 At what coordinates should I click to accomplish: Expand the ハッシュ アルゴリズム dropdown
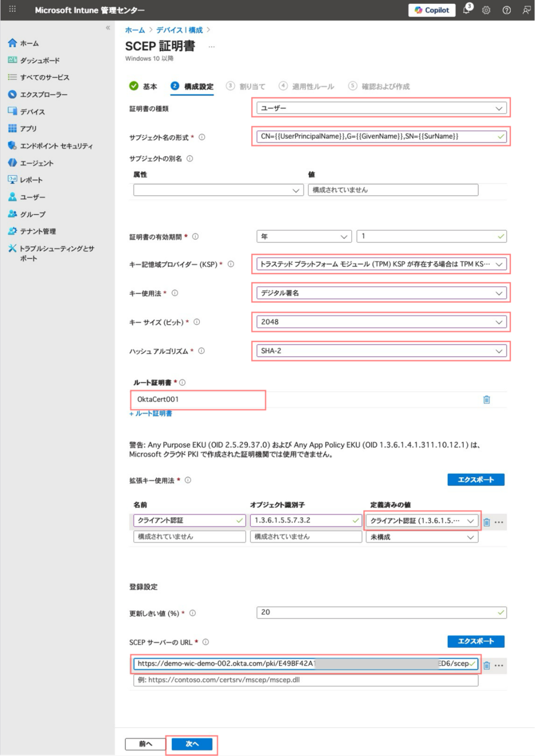381,351
